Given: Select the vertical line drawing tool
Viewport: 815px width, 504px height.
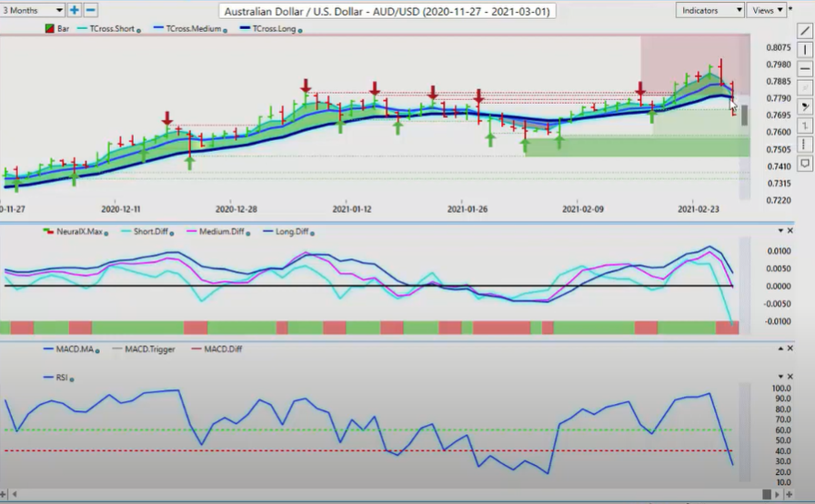Looking at the screenshot, I should [x=805, y=50].
